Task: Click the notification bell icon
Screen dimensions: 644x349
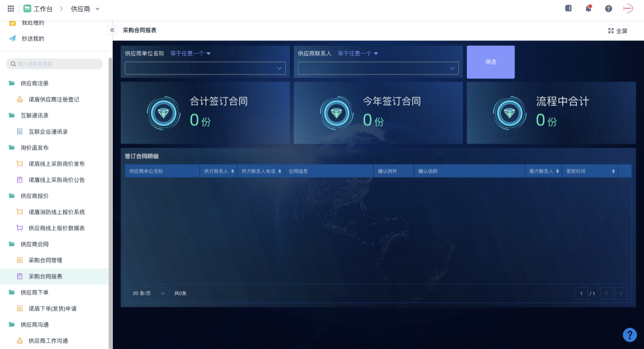Action: [589, 9]
